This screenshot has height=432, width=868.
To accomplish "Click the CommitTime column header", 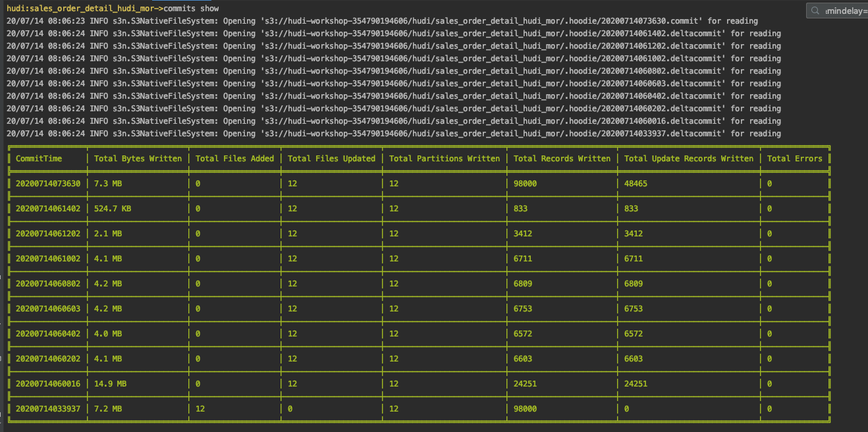I will pos(47,159).
